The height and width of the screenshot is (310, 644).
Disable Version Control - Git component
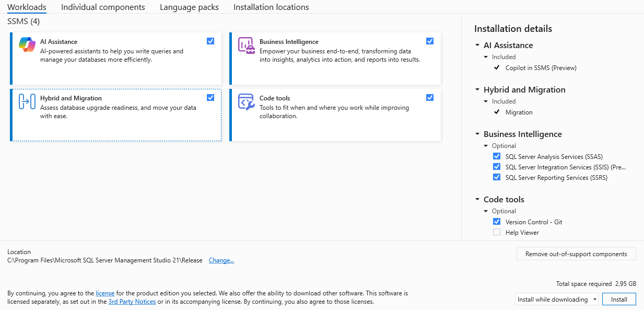497,222
